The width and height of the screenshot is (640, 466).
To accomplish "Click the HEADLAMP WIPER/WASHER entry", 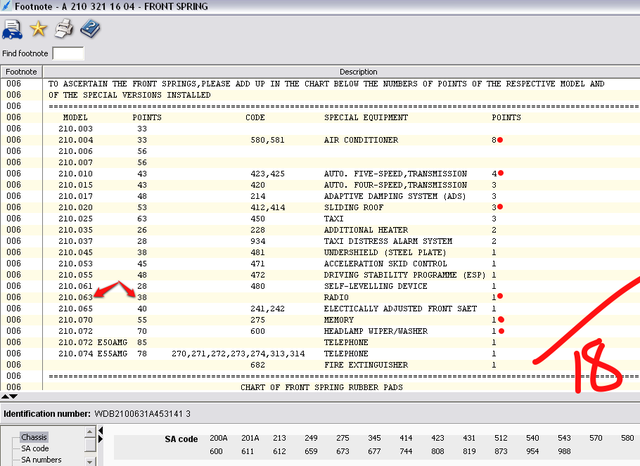I will [x=376, y=331].
